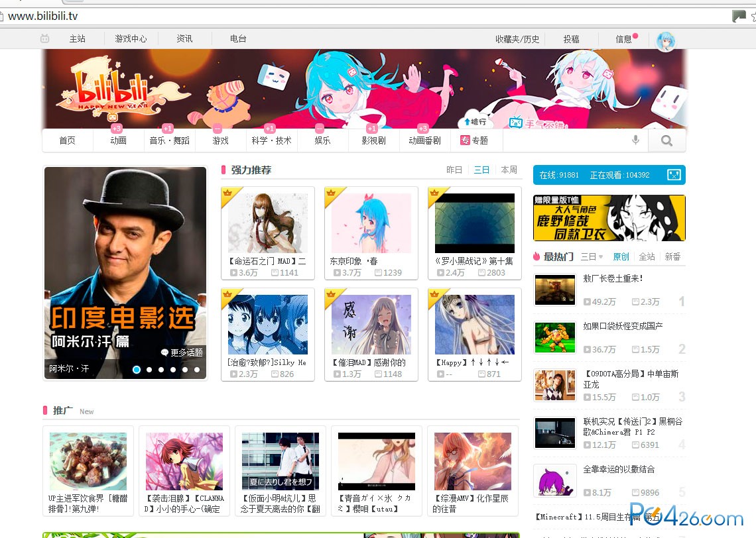Open 资讯 in the top bar
Image resolution: width=756 pixels, height=538 pixels.
click(x=184, y=38)
